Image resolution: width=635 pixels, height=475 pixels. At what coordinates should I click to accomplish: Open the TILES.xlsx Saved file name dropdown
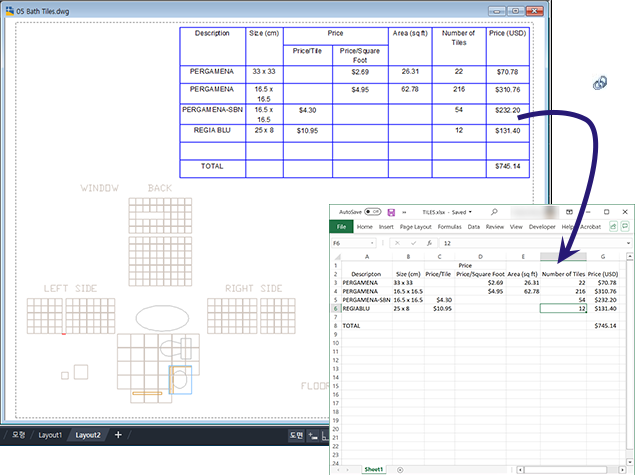(447, 212)
